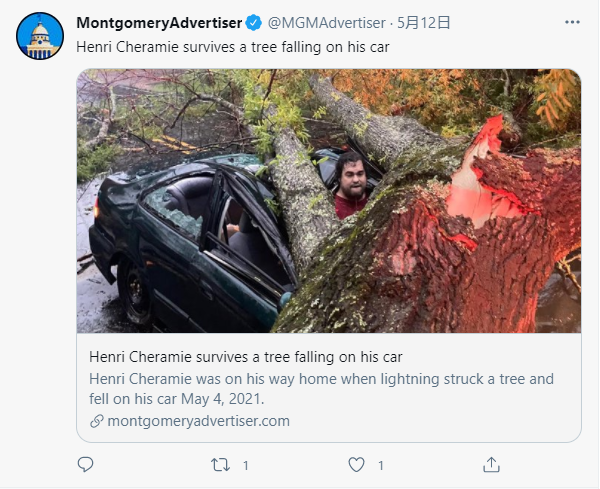Visit montgomeryadvertiser.com domain link
The height and width of the screenshot is (489, 600).
click(x=198, y=421)
